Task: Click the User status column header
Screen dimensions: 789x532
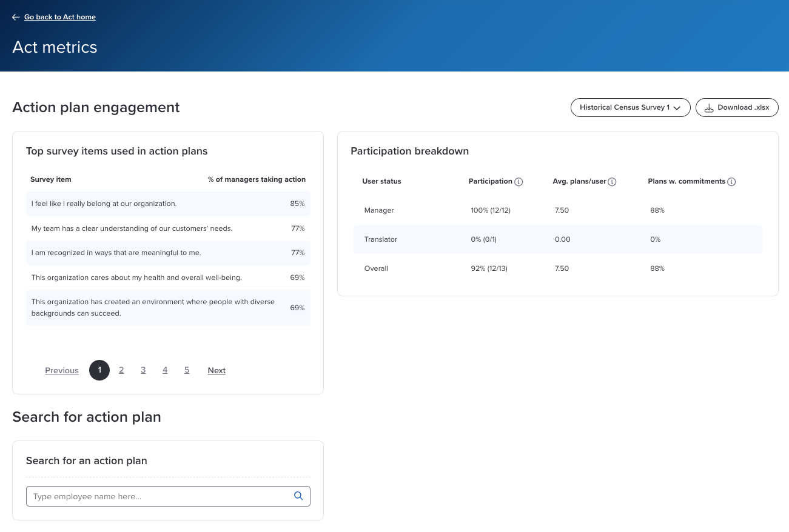Action: click(x=381, y=181)
